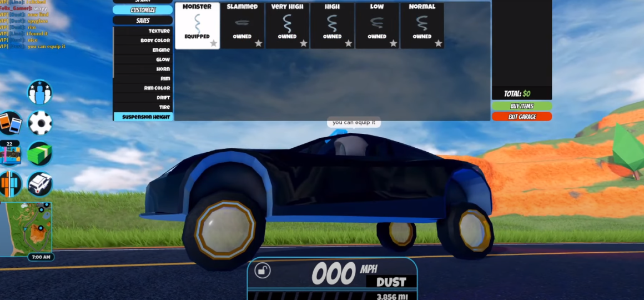The height and width of the screenshot is (300, 644).
Task: Open the minimap in the corner
Action: [26, 228]
